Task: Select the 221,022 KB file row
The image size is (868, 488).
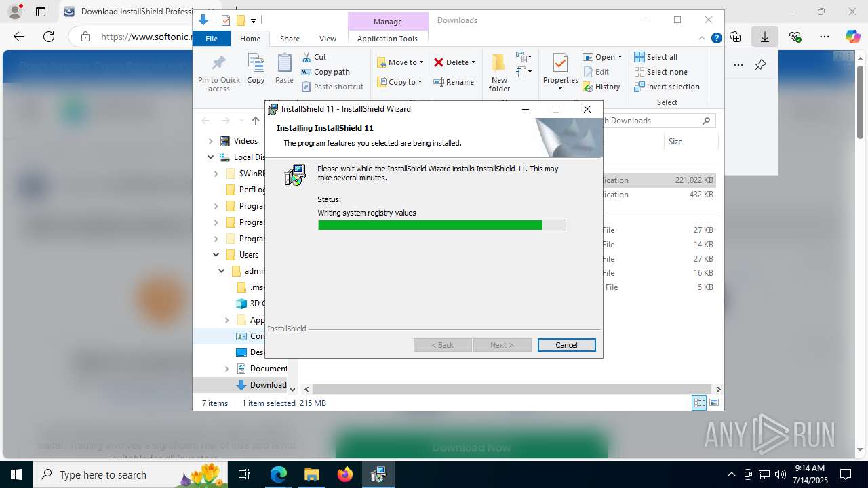Action: tap(658, 180)
